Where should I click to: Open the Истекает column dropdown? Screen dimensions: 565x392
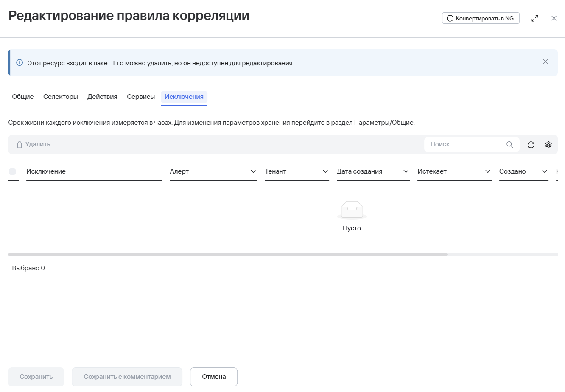click(488, 171)
